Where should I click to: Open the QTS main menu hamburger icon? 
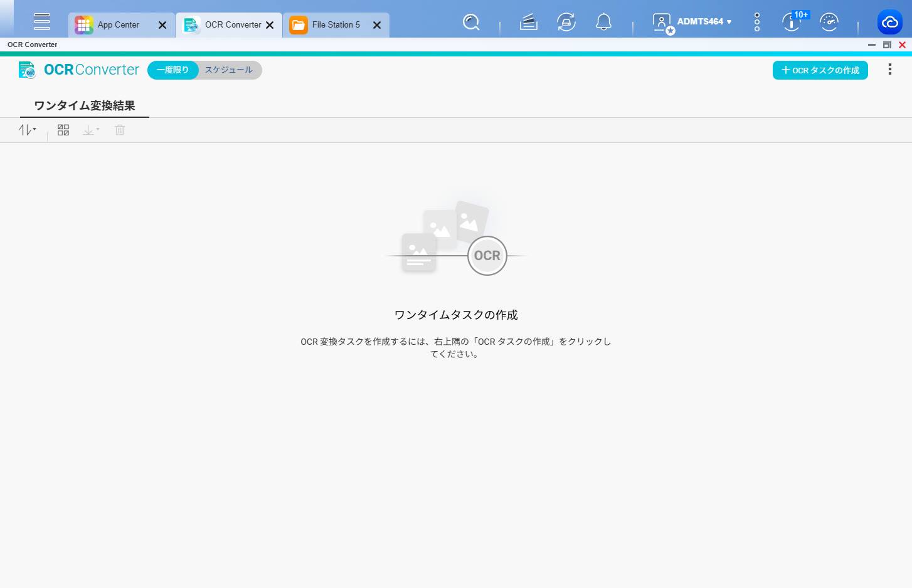[42, 22]
